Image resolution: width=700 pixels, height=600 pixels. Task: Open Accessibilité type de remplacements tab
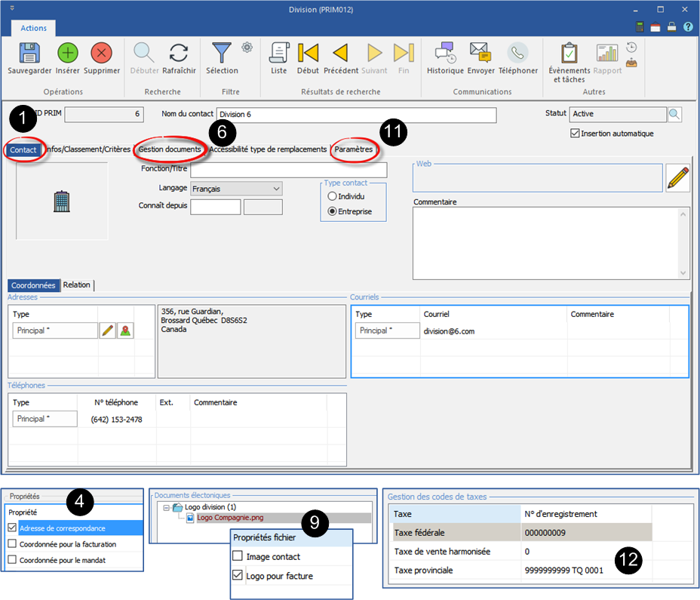click(269, 149)
